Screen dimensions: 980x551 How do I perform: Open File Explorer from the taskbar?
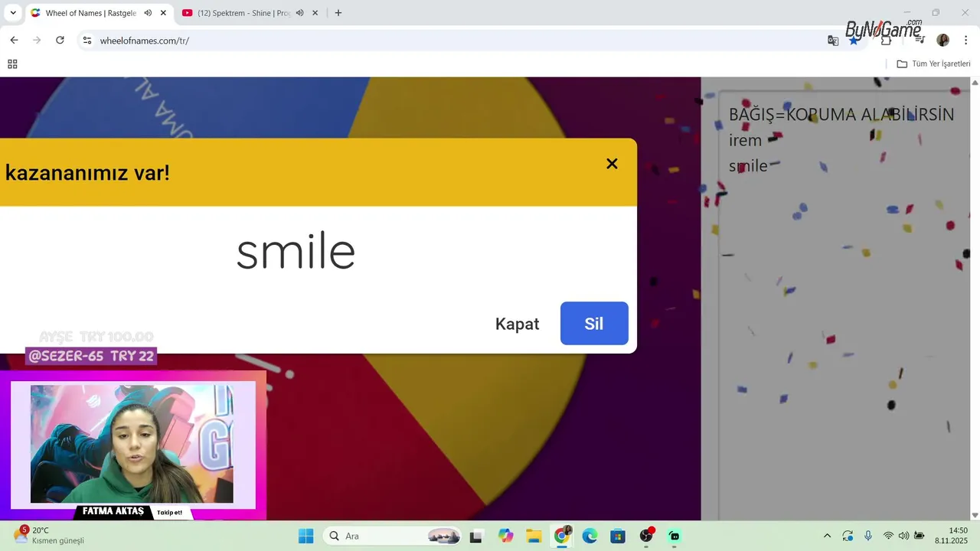point(534,536)
